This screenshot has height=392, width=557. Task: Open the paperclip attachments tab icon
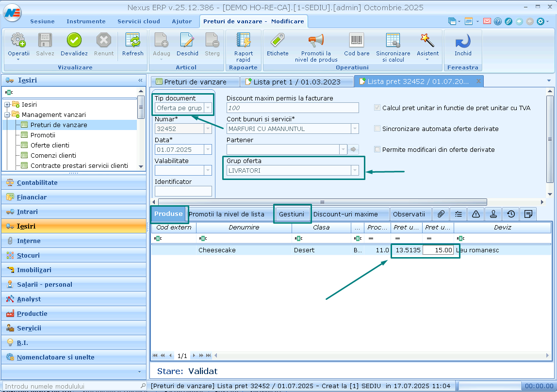[441, 214]
